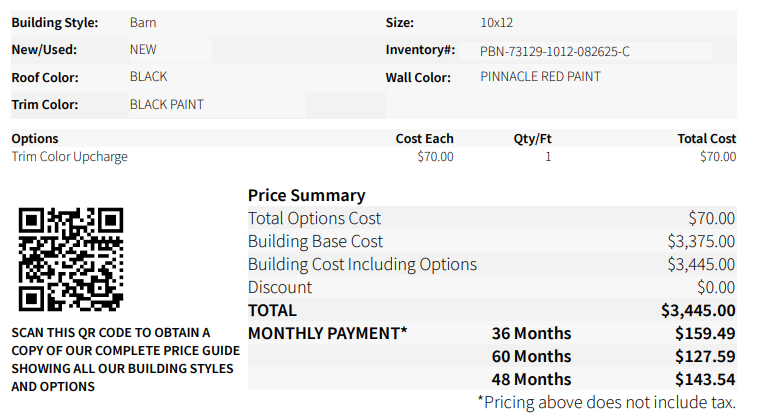The height and width of the screenshot is (415, 757).
Task: Click the Qty/Ft column header
Action: coord(532,139)
